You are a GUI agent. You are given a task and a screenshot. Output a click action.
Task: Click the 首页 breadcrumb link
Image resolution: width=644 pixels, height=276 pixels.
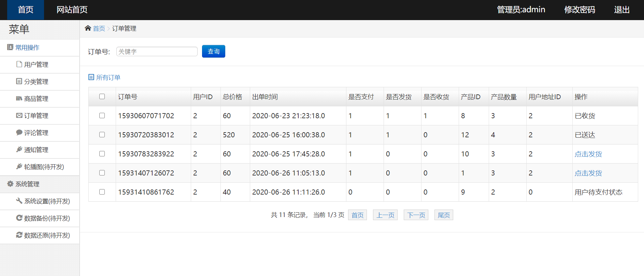point(99,29)
